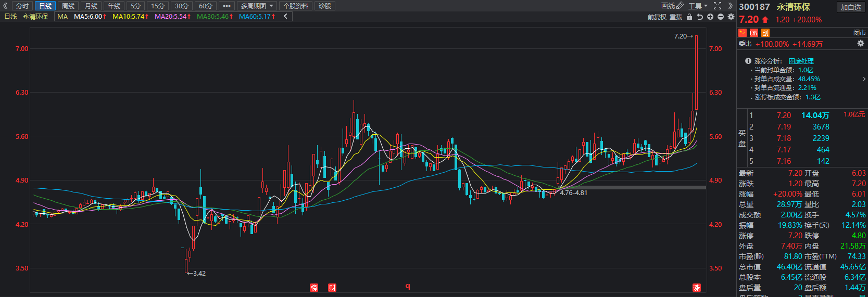Click the 总市值 46.40亿 value
This screenshot has height=297, width=868.
pos(789,267)
